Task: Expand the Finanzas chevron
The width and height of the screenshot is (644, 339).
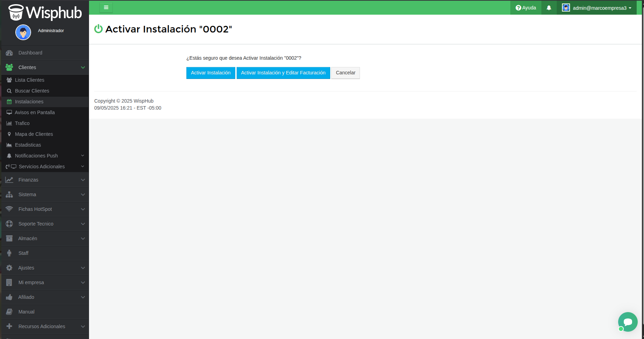Action: pyautogui.click(x=83, y=180)
